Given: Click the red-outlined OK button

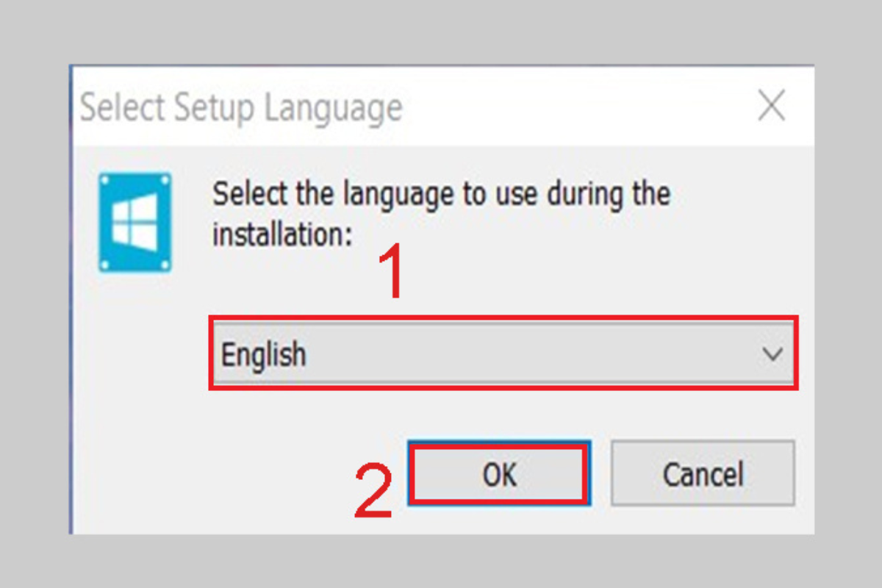Looking at the screenshot, I should coord(500,474).
